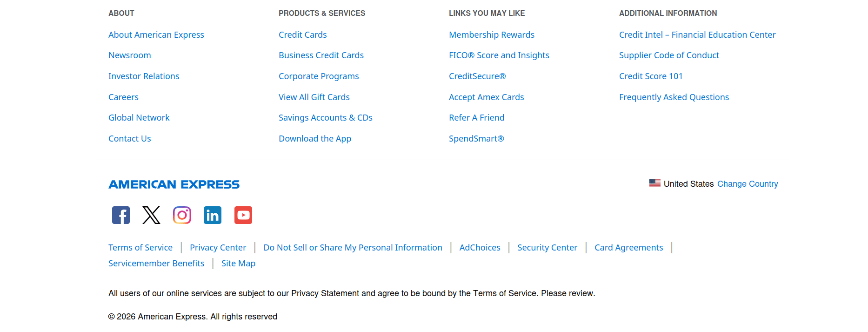Click Do Not Sell or Share link
Image resolution: width=868 pixels, height=332 pixels.
tap(353, 248)
